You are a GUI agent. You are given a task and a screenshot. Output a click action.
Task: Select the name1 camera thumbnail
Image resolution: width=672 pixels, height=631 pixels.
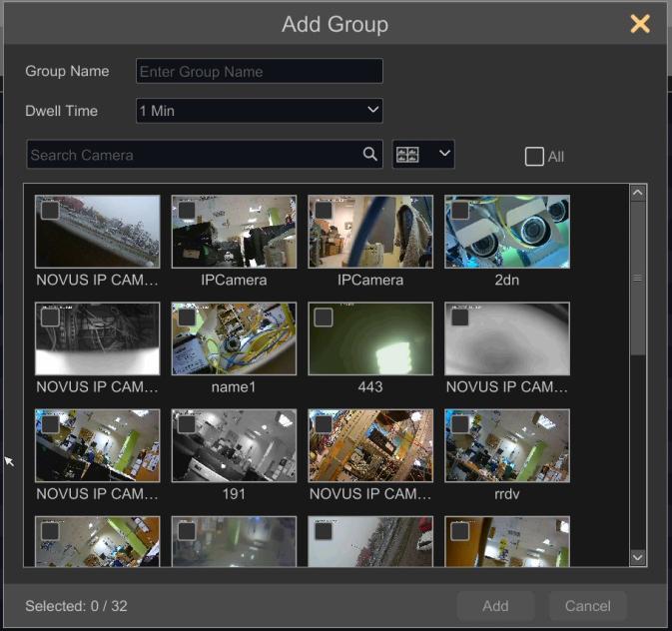pos(234,338)
